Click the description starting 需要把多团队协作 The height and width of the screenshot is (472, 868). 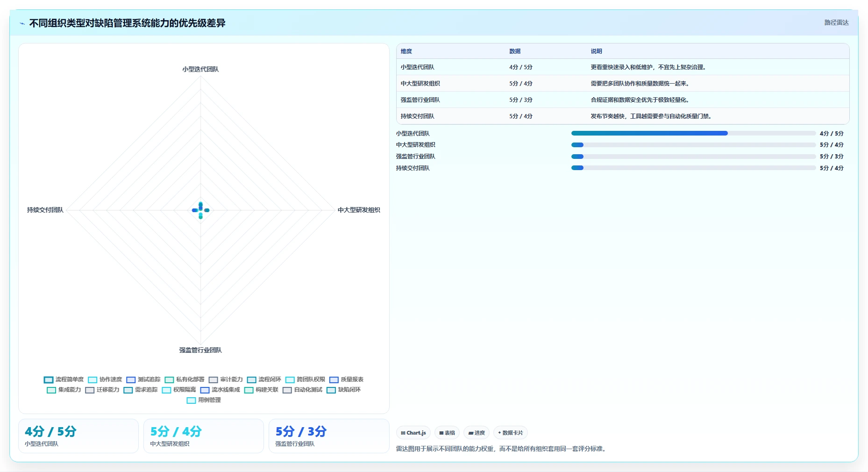(x=640, y=84)
